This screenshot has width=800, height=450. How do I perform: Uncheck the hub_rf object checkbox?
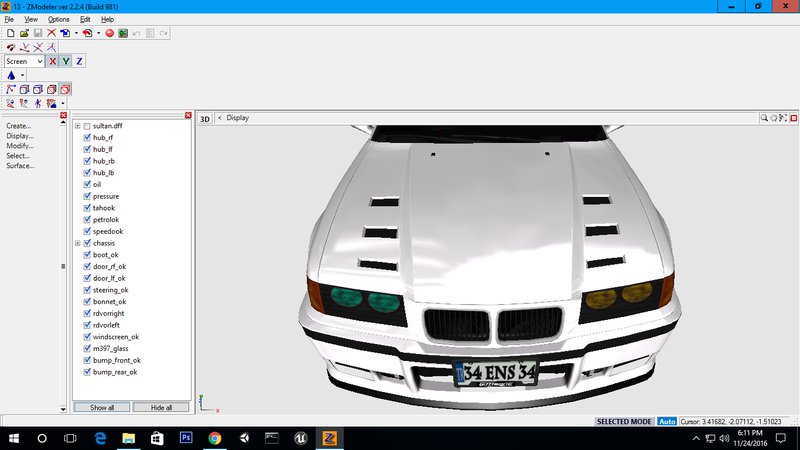tap(87, 138)
